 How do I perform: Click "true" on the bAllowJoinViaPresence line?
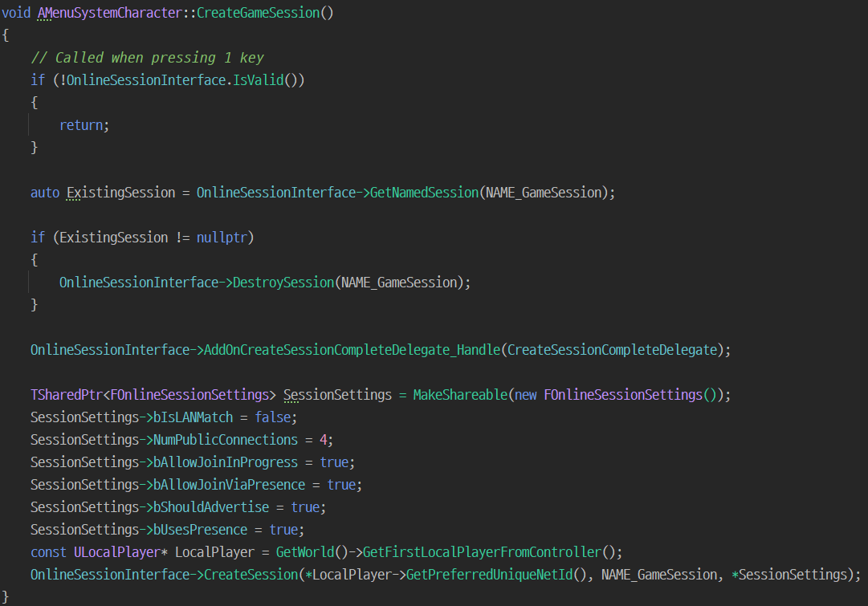[x=341, y=485]
